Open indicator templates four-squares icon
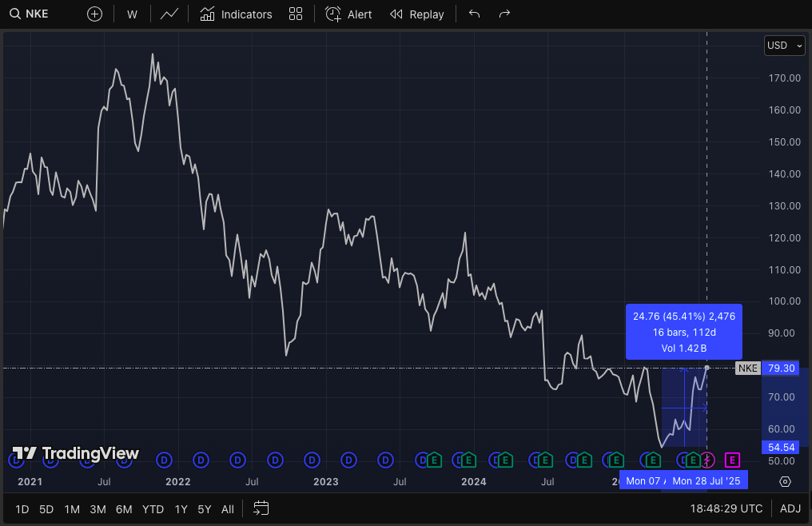This screenshot has width=812, height=526. (296, 14)
